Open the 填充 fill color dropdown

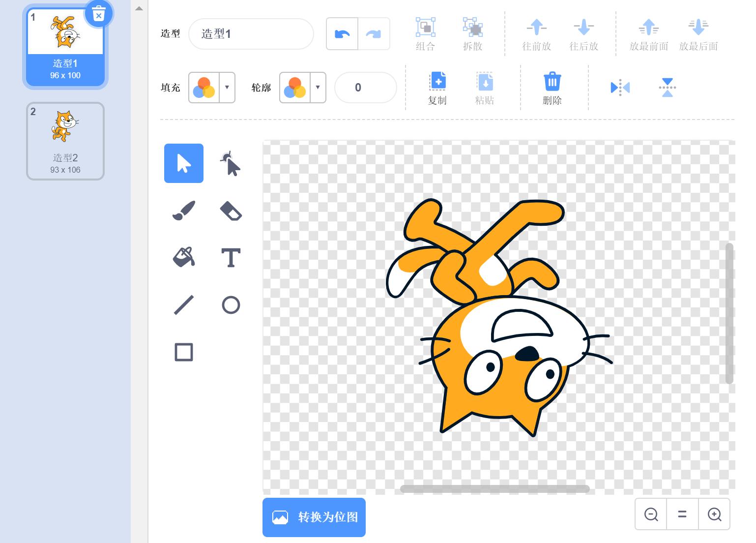(227, 88)
